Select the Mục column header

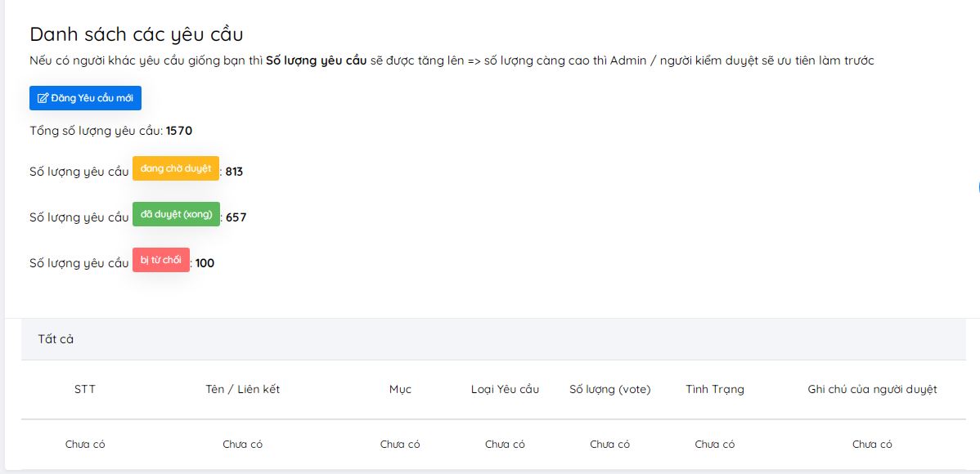click(x=400, y=389)
